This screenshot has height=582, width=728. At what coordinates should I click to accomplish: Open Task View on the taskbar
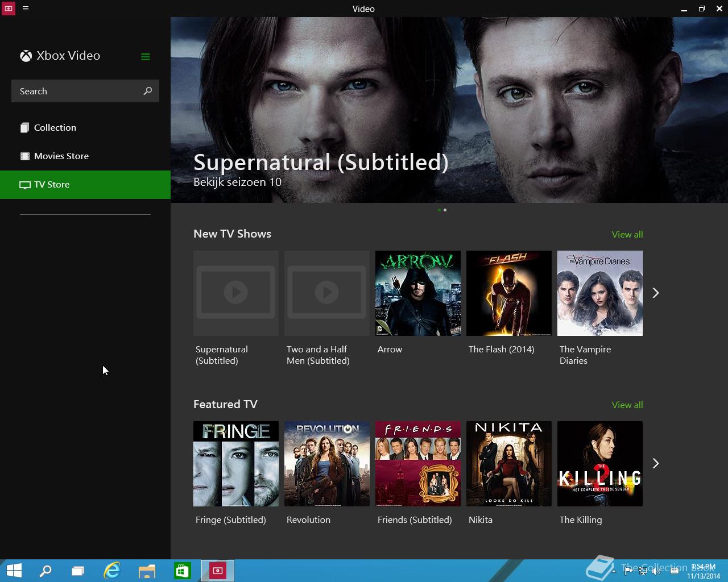(x=78, y=571)
